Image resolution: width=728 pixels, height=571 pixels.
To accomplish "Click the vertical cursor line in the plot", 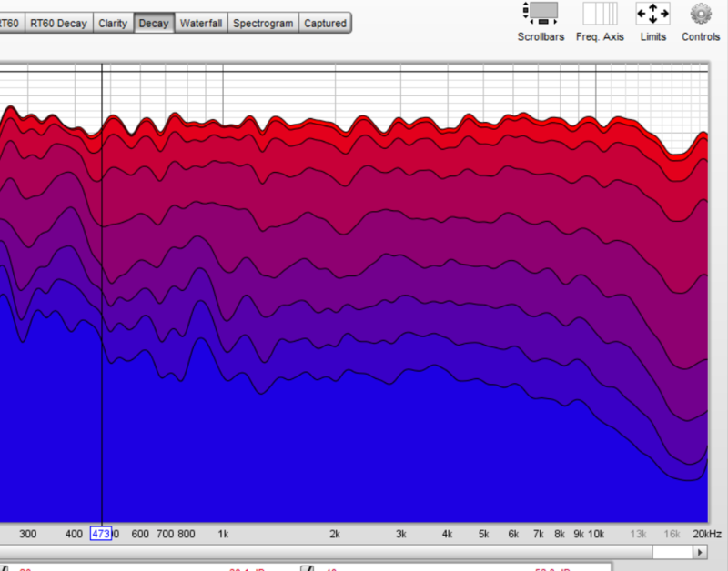I will pos(102,273).
